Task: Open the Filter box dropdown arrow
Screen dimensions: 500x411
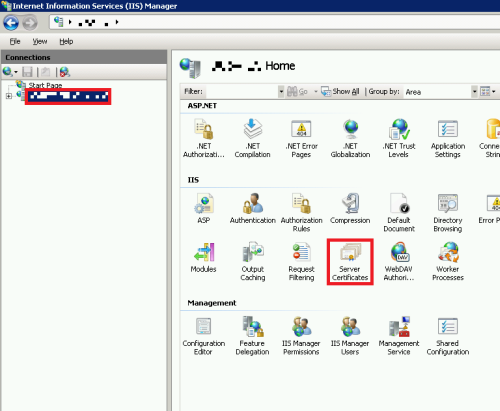Action: [281, 91]
